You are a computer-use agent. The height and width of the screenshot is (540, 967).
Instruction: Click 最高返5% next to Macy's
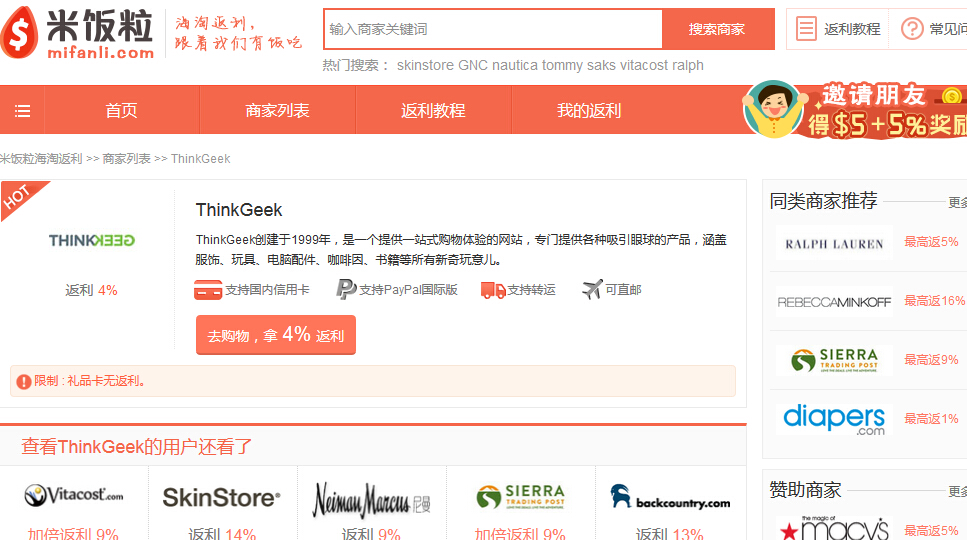pos(931,531)
